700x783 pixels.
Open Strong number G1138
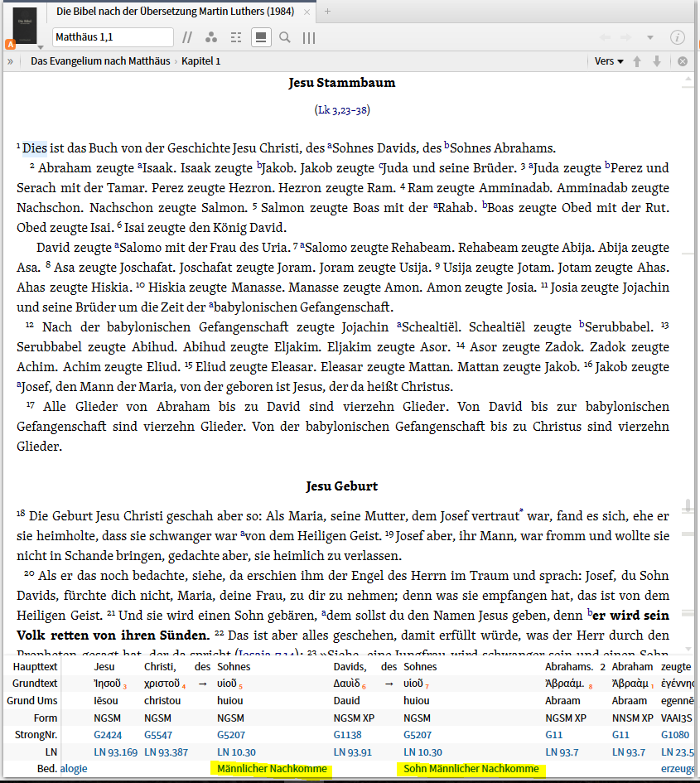[347, 735]
